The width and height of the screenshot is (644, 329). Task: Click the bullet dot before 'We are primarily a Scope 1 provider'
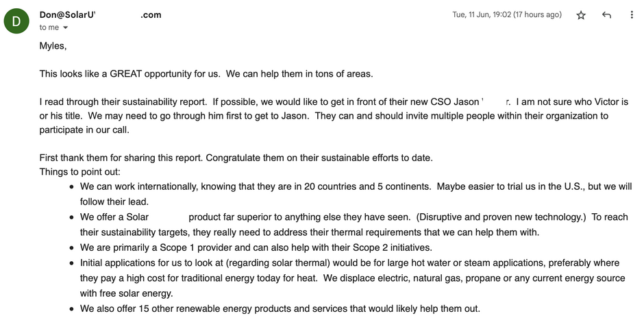(73, 247)
